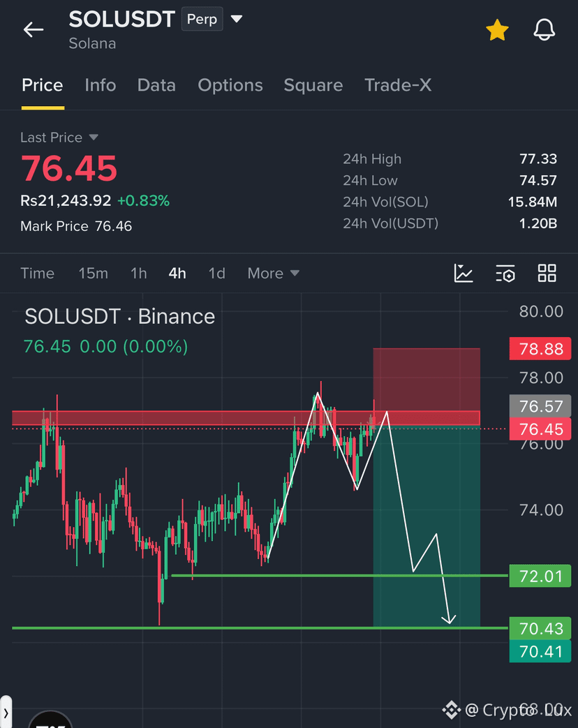Image resolution: width=578 pixels, height=728 pixels.
Task: Click the Rs21,243.92 converted price
Action: pos(66,200)
